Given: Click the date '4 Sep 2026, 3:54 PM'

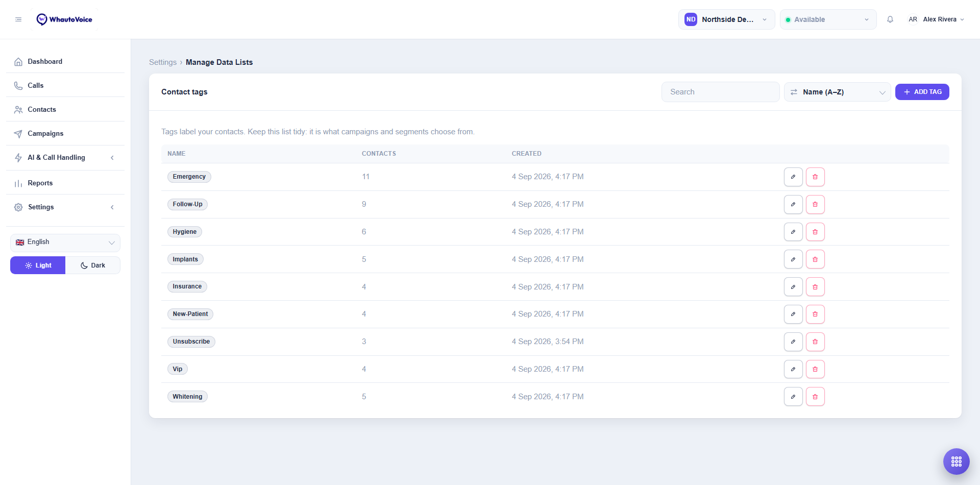Looking at the screenshot, I should 548,342.
